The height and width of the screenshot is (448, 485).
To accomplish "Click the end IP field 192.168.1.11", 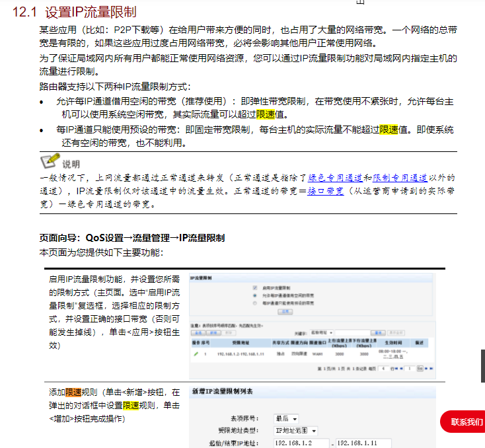I will point(364,443).
